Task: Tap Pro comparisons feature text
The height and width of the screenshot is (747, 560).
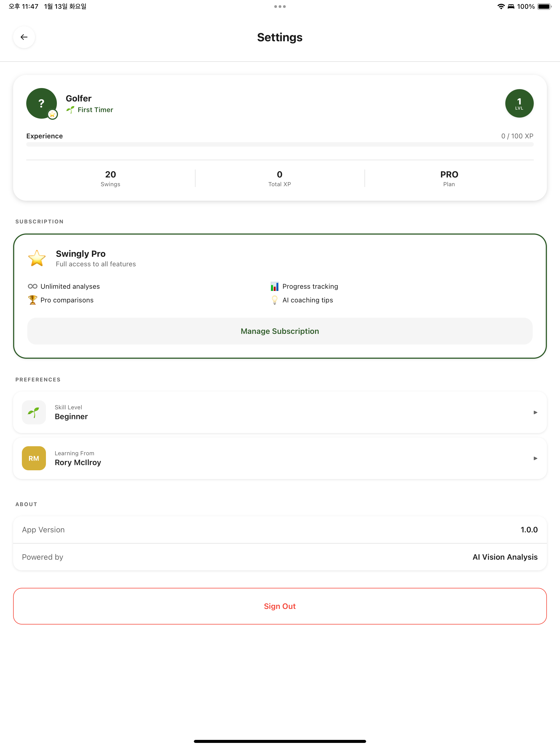Action: coord(67,300)
